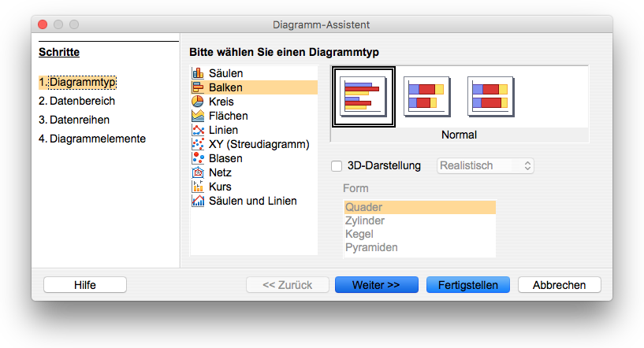Pick the Netz chart icon
The height and width of the screenshot is (348, 644).
point(198,172)
